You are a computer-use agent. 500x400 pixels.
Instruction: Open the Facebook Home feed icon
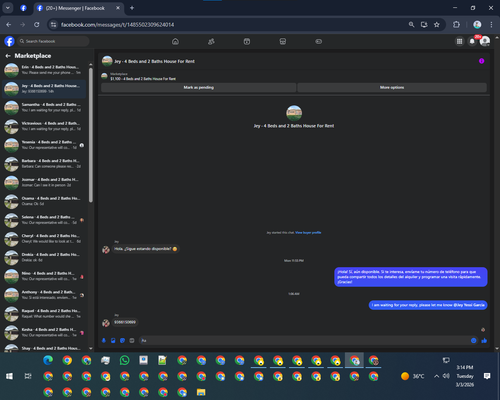click(175, 41)
